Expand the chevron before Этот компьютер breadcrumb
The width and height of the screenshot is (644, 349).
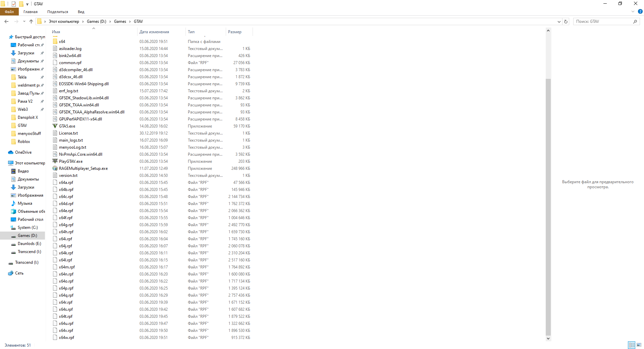45,21
